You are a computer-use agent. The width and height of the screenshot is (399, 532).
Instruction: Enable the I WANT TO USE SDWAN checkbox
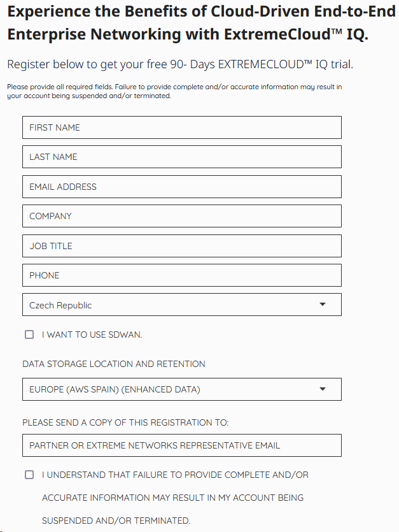29,334
